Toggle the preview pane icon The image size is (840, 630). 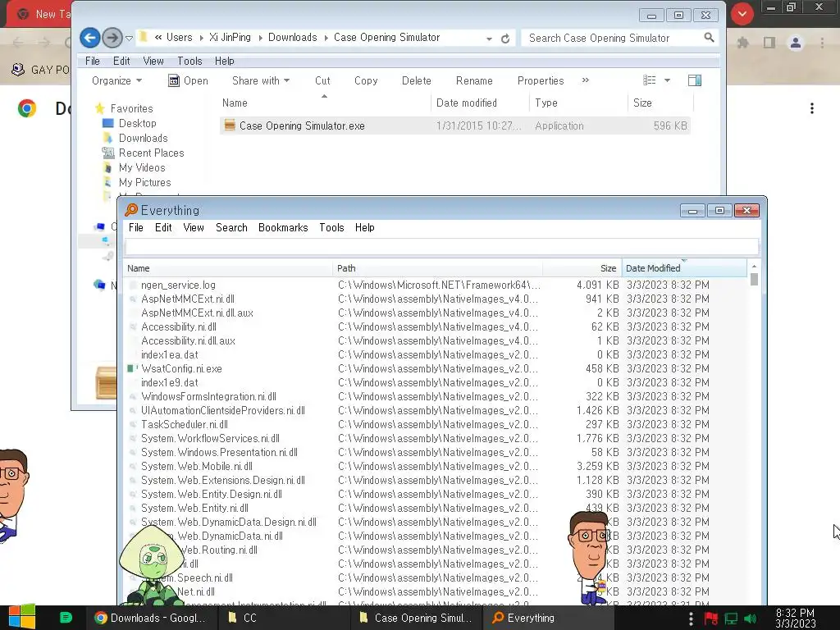coord(695,80)
